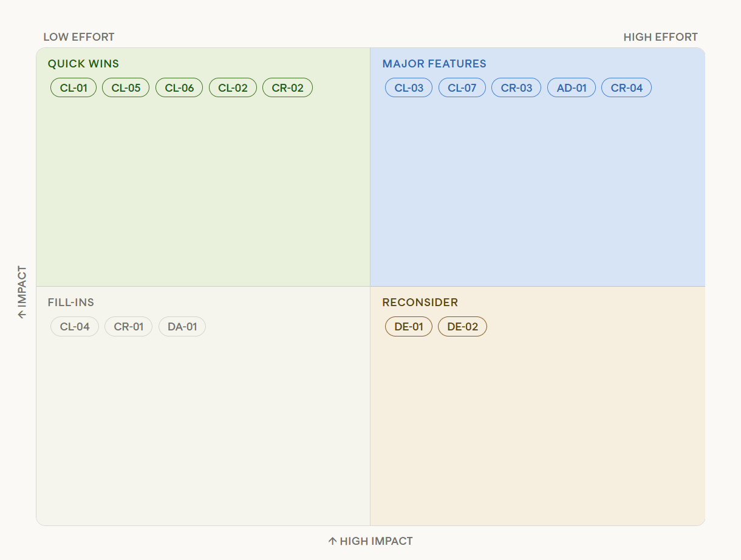Click the CL-06 chip
Image resolution: width=741 pixels, height=560 pixels.
point(179,88)
